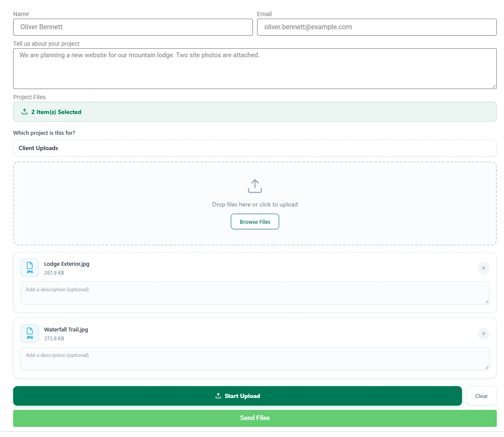Click the Lodge Exterior.jpg file name
Viewport: 504px width, 437px height.
(67, 264)
